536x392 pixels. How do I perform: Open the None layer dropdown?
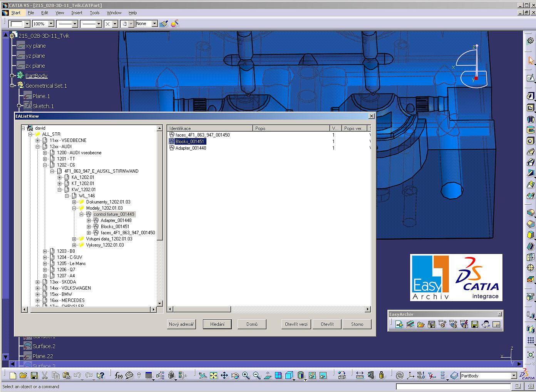click(154, 24)
